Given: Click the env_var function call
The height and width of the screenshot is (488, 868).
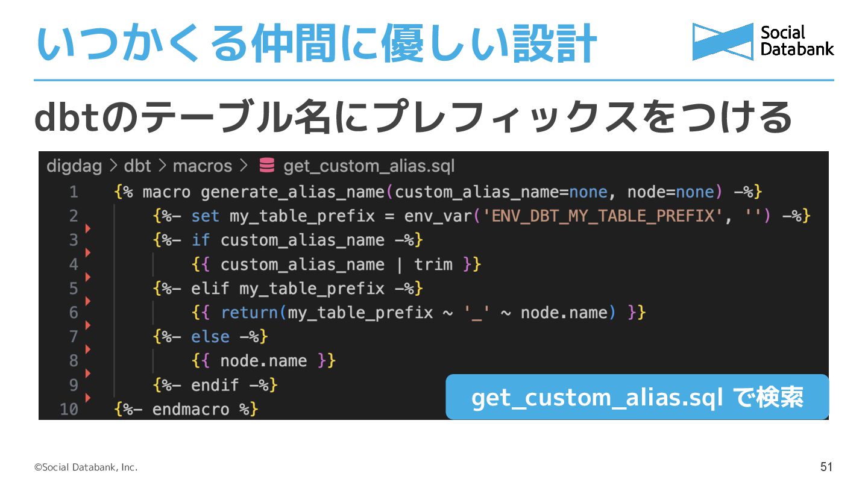Looking at the screenshot, I should click(438, 216).
